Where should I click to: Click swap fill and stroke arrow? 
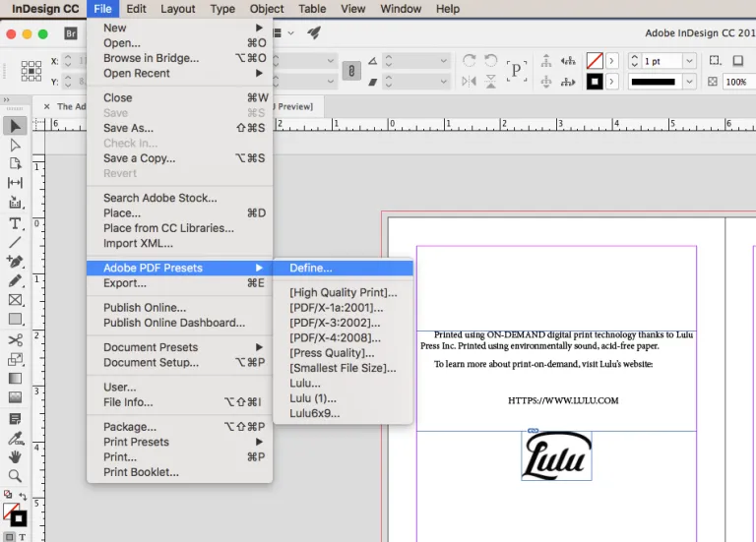(23, 496)
